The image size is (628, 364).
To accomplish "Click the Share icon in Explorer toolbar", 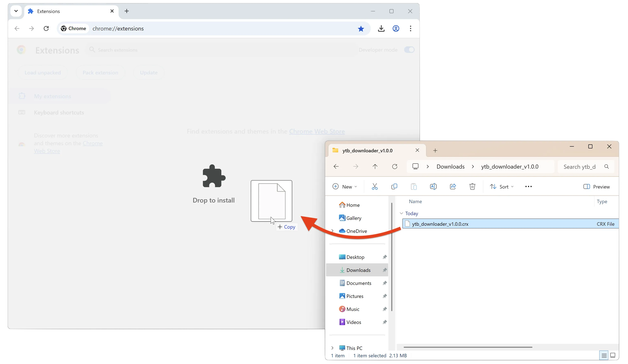I will pos(453,187).
